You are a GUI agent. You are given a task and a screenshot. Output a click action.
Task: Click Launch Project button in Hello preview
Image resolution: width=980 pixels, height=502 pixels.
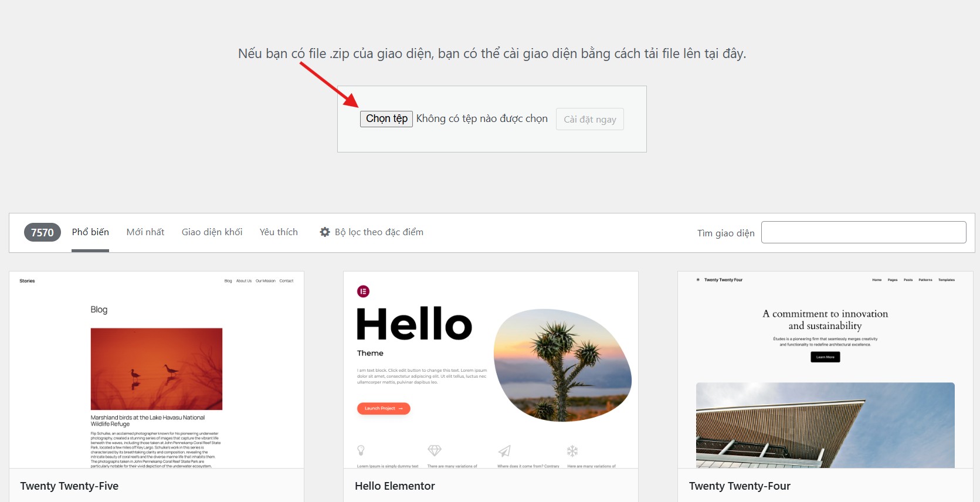384,408
